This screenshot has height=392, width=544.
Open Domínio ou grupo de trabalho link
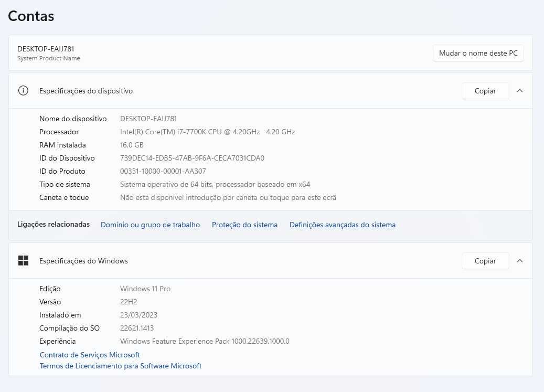(x=150, y=225)
